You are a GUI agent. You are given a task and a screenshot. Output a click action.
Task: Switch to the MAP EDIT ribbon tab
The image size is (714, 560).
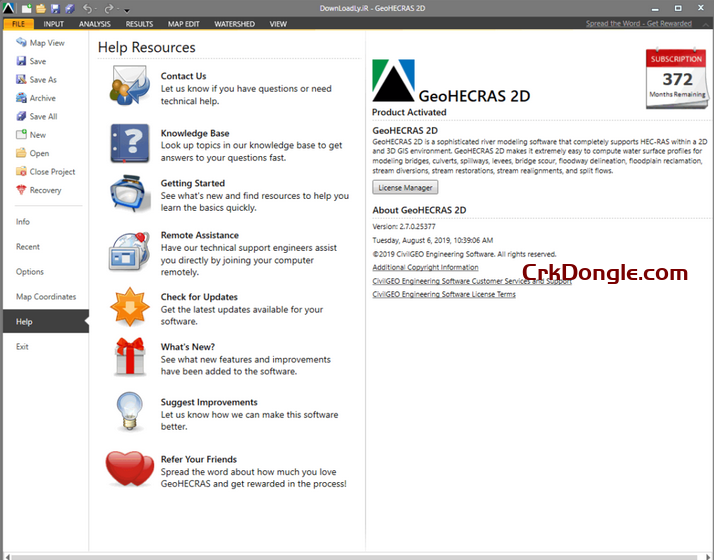(x=184, y=24)
